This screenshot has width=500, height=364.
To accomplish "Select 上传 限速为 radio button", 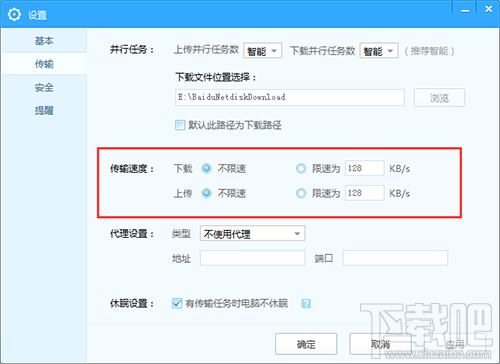I will tap(301, 193).
